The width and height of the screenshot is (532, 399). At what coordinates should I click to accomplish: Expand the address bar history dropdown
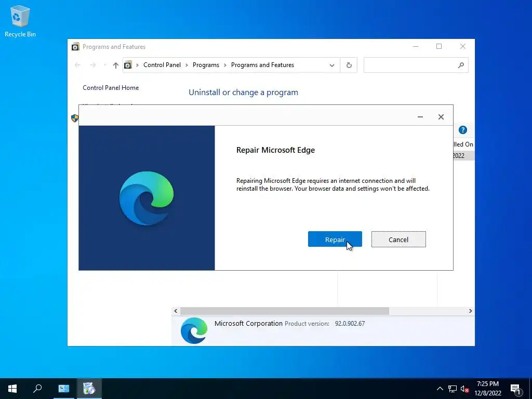[x=332, y=65]
